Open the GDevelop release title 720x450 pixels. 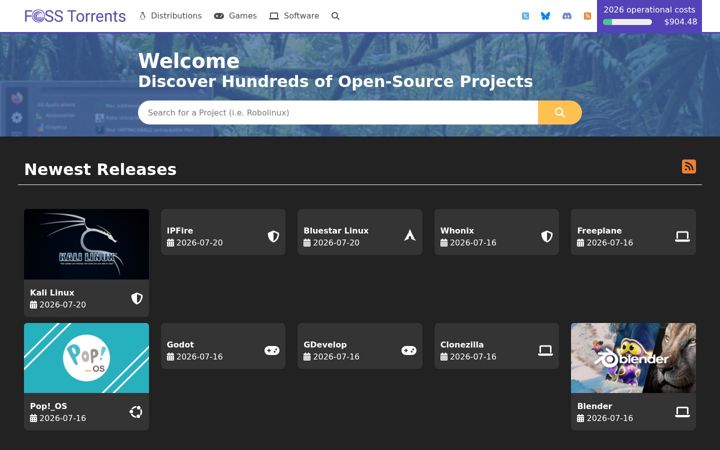tap(325, 344)
